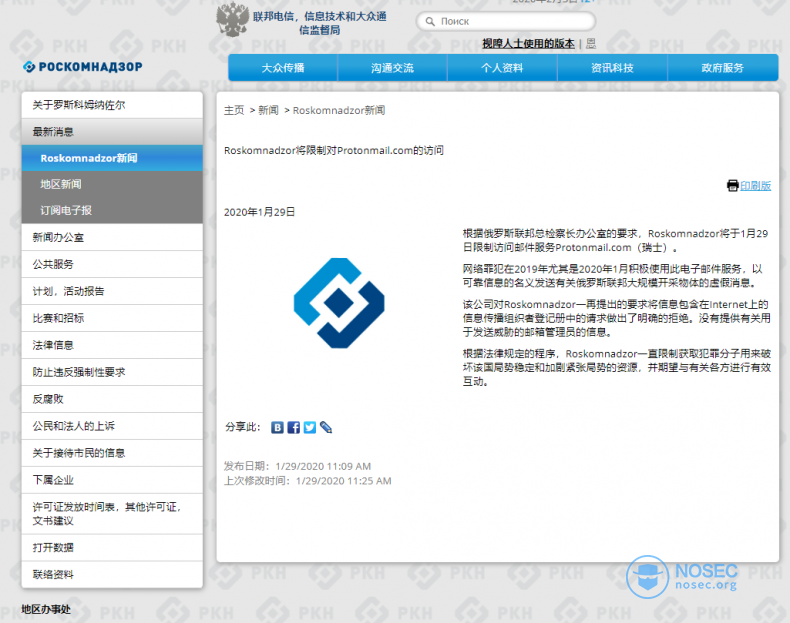Open 关于接待市民的信息 sidebar item
Screen dimensions: 790x623
[112, 453]
